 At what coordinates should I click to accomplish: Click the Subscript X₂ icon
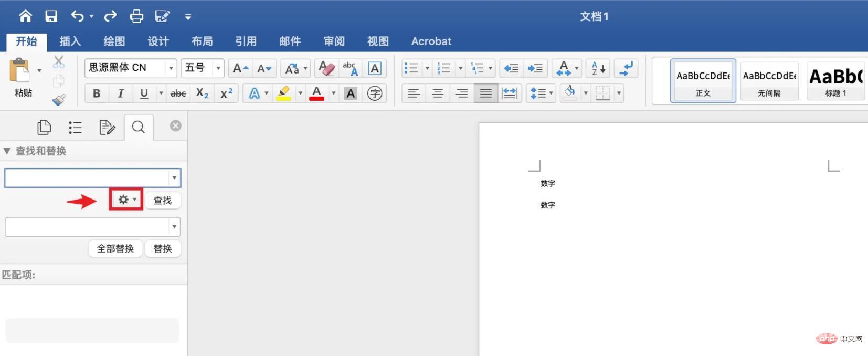pyautogui.click(x=202, y=93)
